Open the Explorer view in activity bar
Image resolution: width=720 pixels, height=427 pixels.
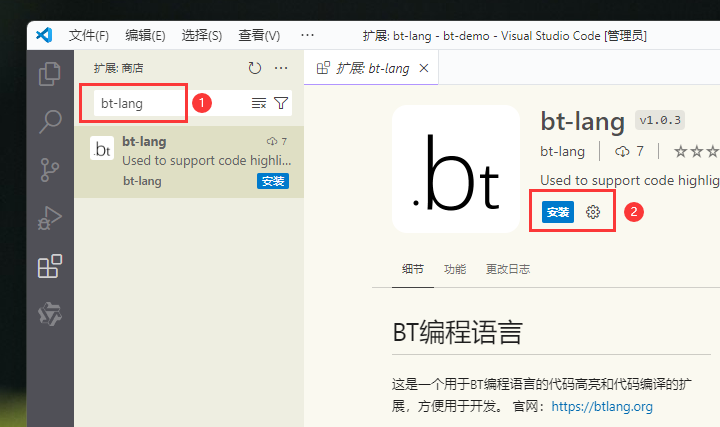pyautogui.click(x=50, y=74)
